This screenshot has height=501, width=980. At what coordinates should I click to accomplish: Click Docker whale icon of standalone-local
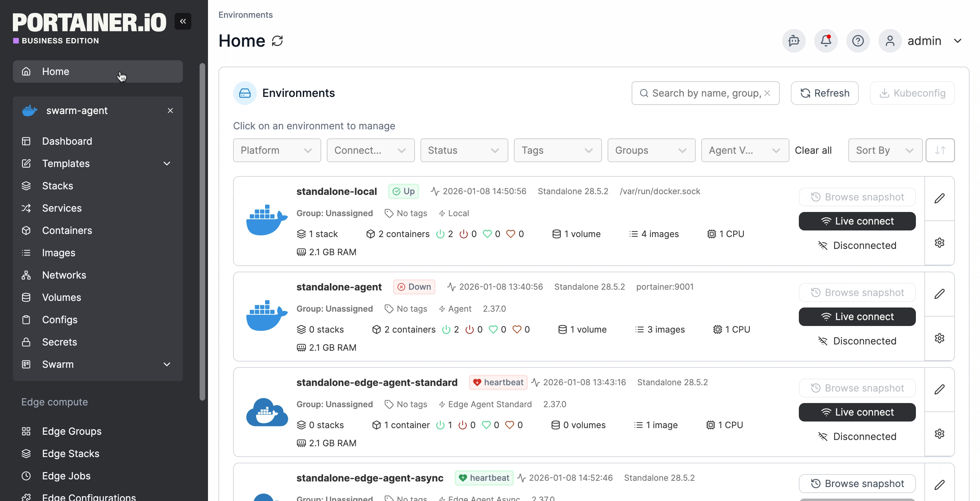point(267,220)
